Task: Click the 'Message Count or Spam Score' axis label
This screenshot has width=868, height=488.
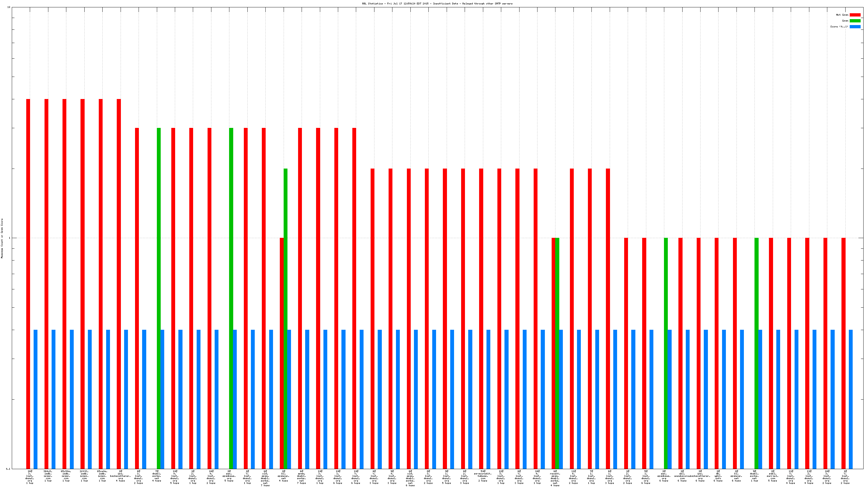Action: click(x=2, y=238)
